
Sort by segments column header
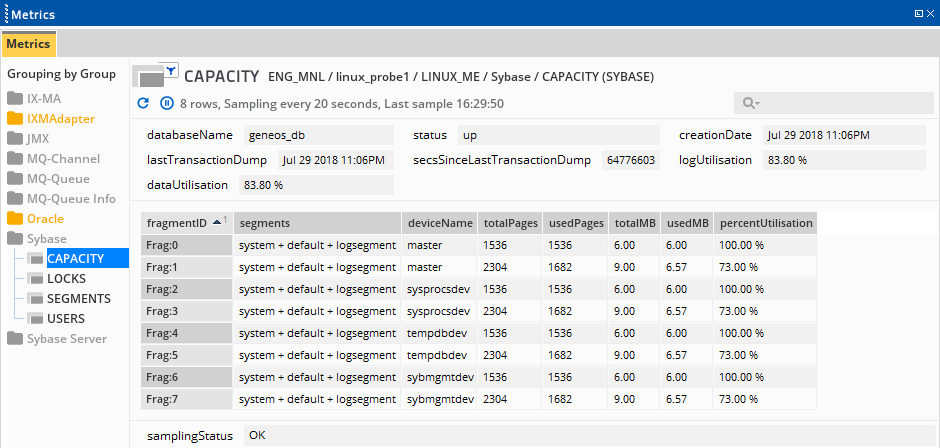click(x=318, y=223)
